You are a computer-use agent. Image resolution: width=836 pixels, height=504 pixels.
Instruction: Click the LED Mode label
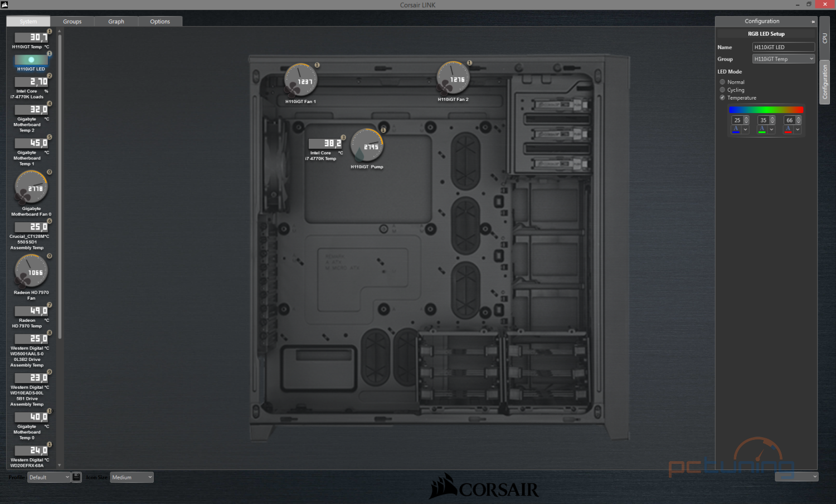[730, 71]
